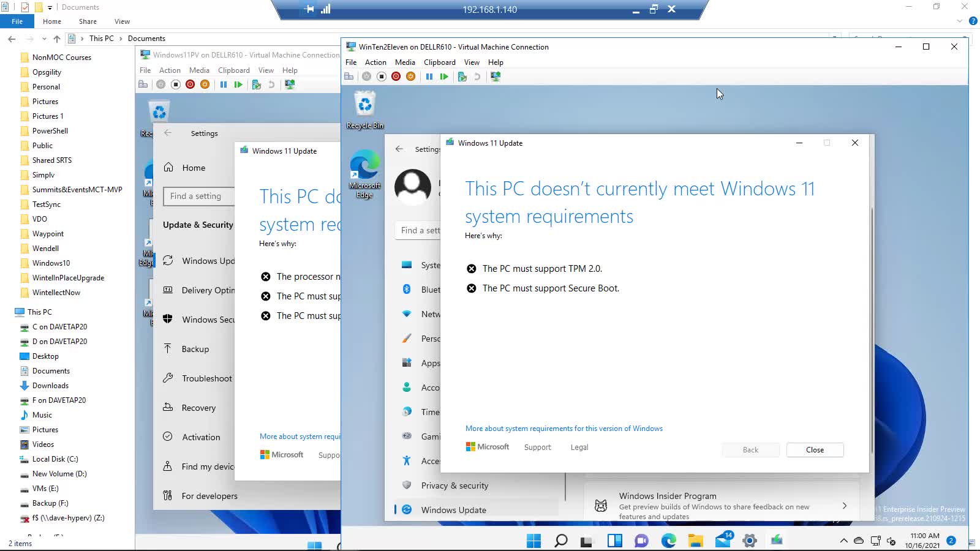The width and height of the screenshot is (980, 551).
Task: Expand the File Explorer ribbon chevron
Action: (960, 21)
